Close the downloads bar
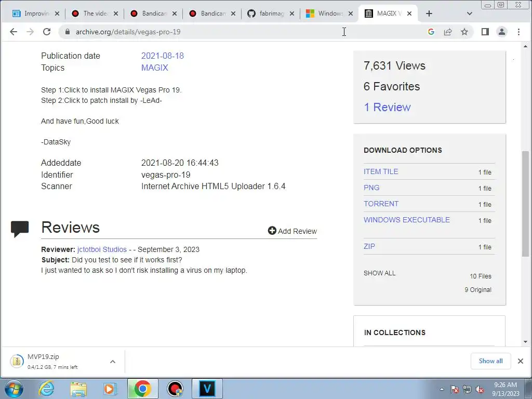Viewport: 532px width, 399px height. [x=521, y=361]
